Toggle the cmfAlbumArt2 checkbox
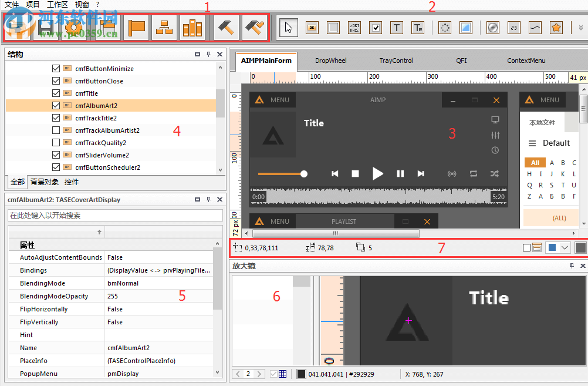Viewport: 588px width, 386px height. [x=56, y=106]
